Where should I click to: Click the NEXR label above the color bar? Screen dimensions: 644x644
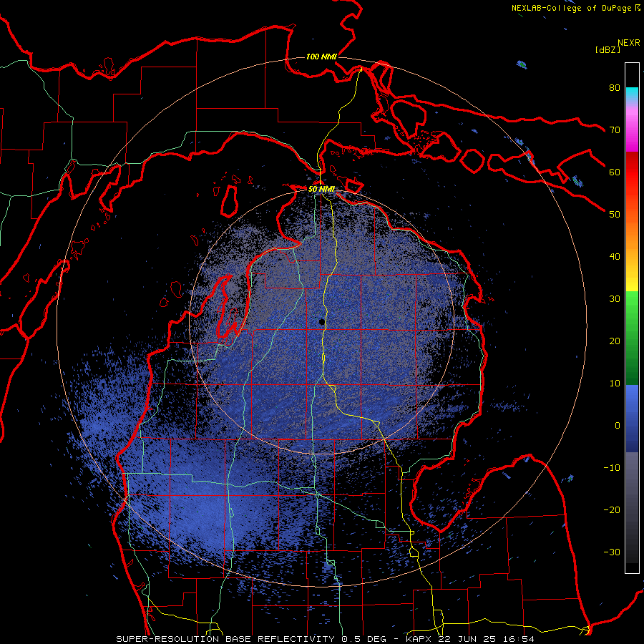coord(628,43)
